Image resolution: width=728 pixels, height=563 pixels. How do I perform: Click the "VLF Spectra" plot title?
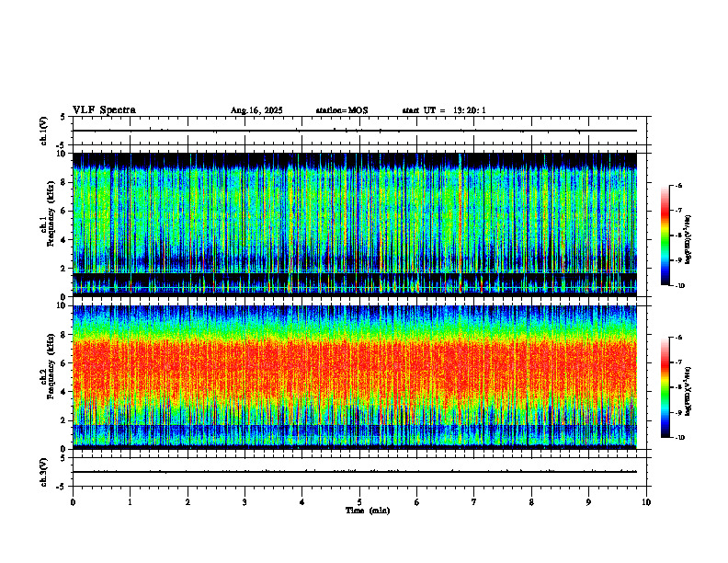coord(104,110)
